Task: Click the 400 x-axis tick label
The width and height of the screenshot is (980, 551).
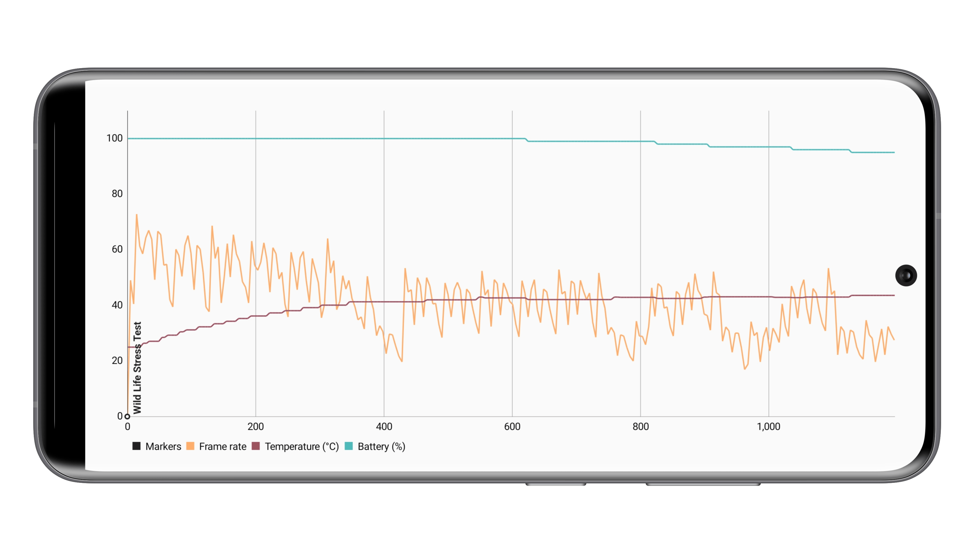Action: pos(384,427)
